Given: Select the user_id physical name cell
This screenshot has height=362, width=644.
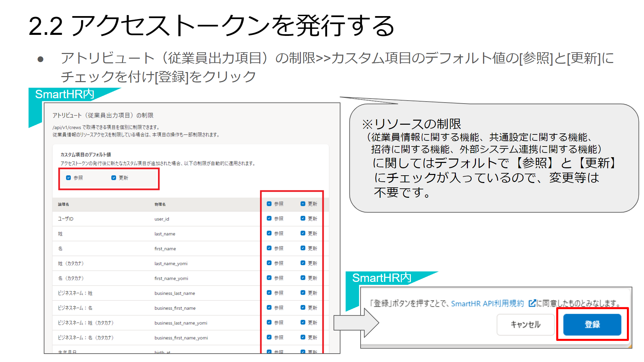Looking at the screenshot, I should point(162,219).
